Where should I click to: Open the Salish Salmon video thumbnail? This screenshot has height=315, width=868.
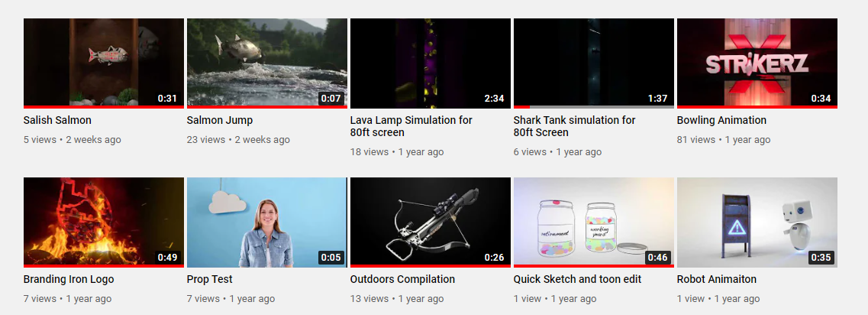point(104,63)
